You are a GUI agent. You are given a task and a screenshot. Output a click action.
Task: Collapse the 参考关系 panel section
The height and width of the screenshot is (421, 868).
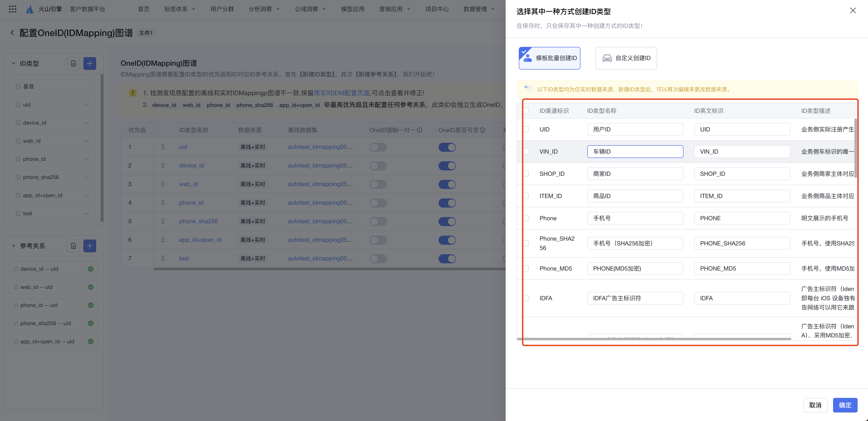13,246
